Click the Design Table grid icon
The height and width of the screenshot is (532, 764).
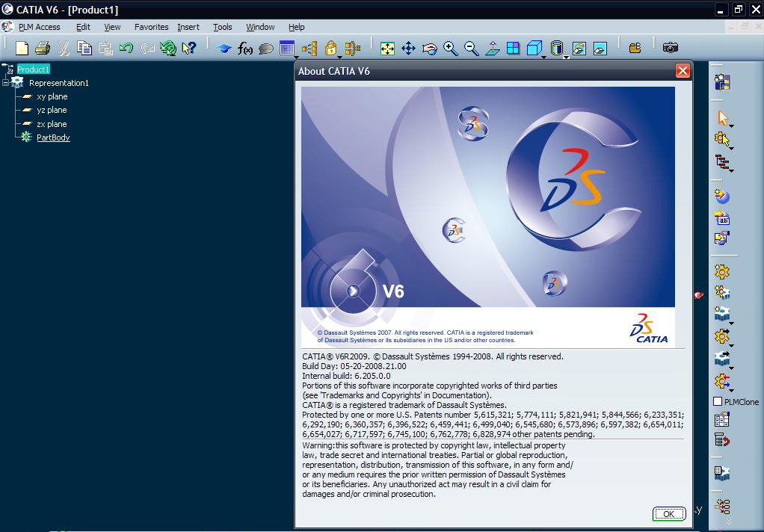point(287,48)
